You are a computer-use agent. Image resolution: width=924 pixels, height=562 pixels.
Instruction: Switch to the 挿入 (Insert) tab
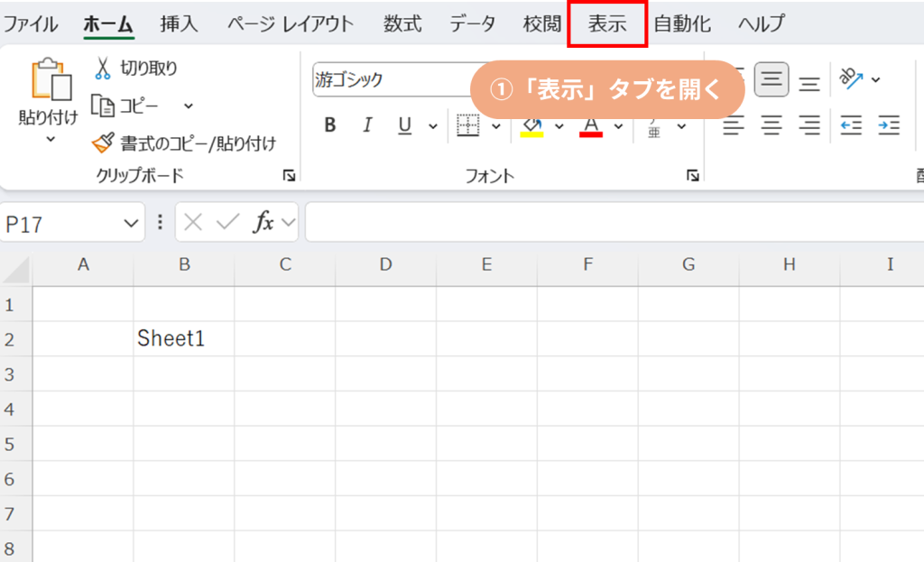(x=179, y=24)
